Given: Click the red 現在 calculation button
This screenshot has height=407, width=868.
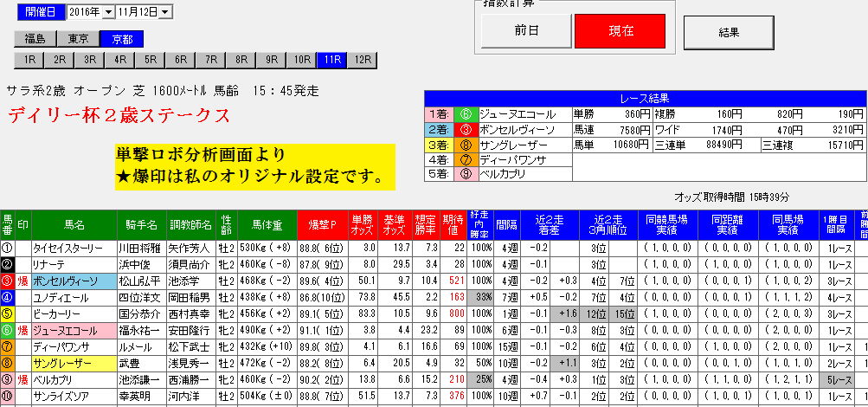Looking at the screenshot, I should (x=620, y=31).
